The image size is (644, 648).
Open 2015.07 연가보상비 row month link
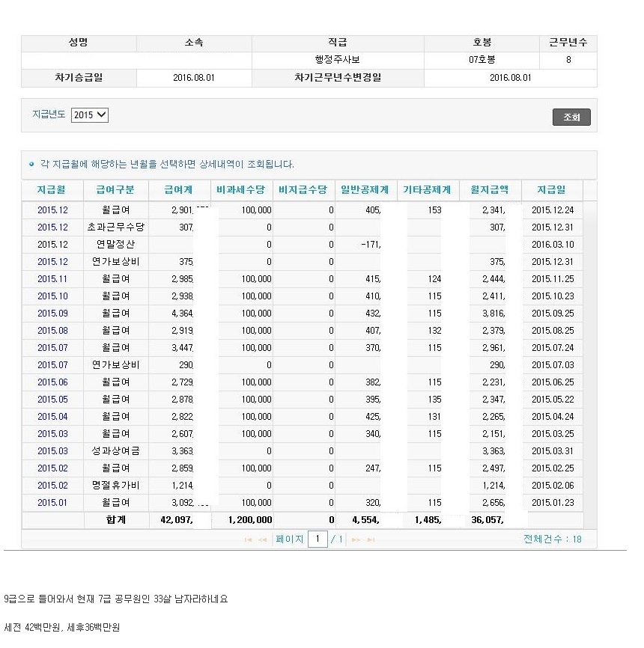pyautogui.click(x=52, y=365)
